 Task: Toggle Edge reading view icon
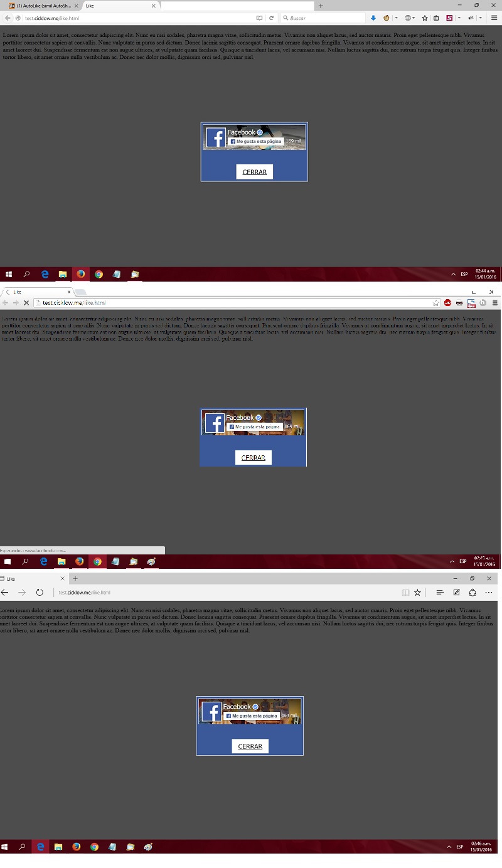[x=405, y=592]
